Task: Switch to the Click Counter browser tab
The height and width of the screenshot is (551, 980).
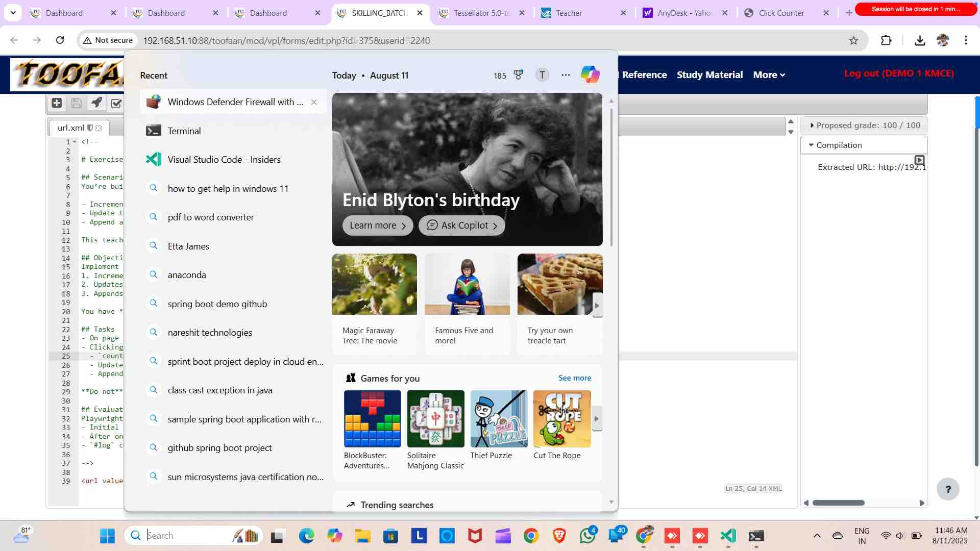Action: click(781, 13)
